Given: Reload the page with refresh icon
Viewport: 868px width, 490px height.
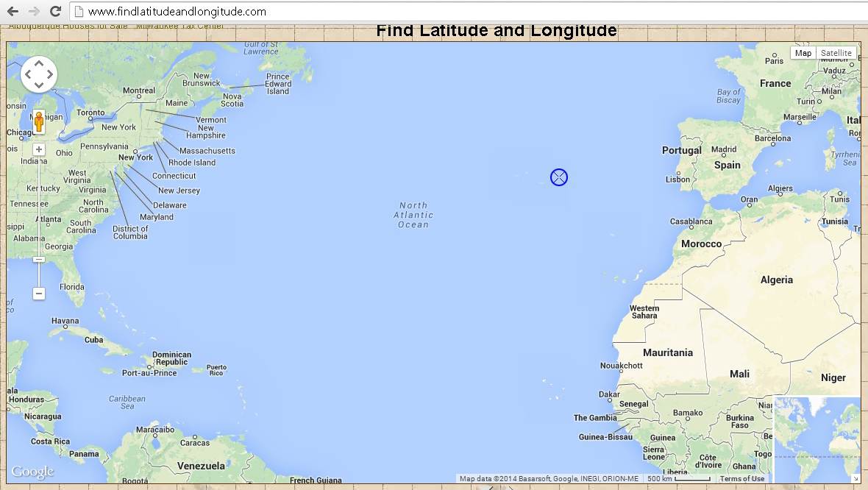Looking at the screenshot, I should 55,11.
